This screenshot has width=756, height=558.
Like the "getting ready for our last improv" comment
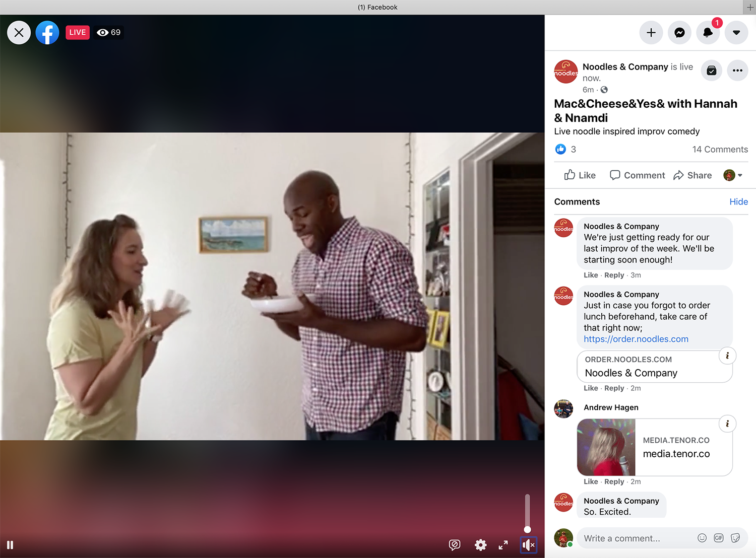pos(591,275)
